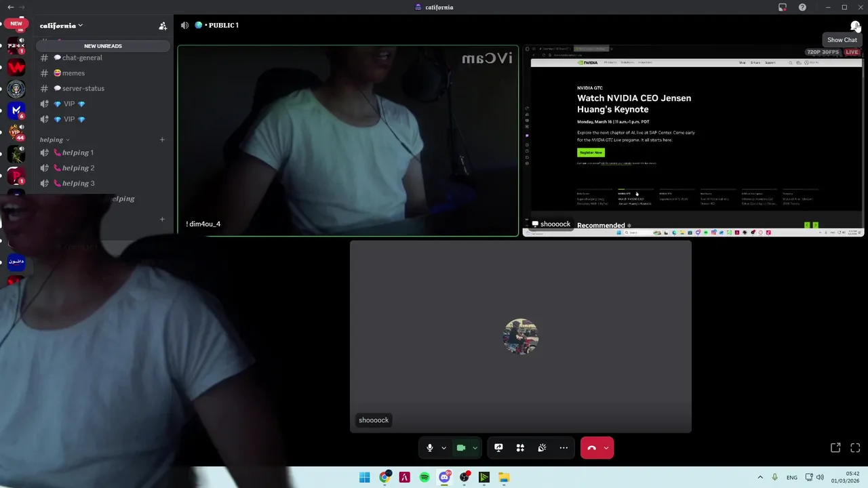Open volume control in system tray
This screenshot has height=488, width=868.
click(x=820, y=477)
